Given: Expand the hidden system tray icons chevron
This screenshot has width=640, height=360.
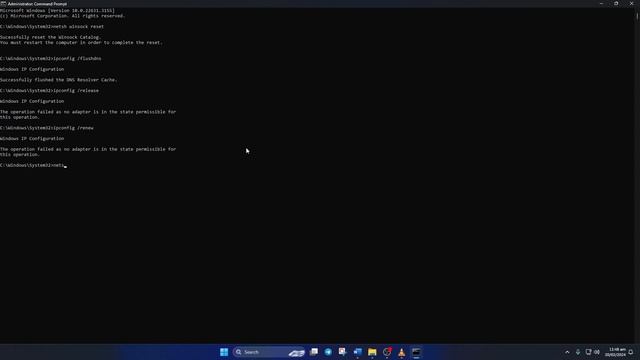Looking at the screenshot, I should [x=567, y=352].
